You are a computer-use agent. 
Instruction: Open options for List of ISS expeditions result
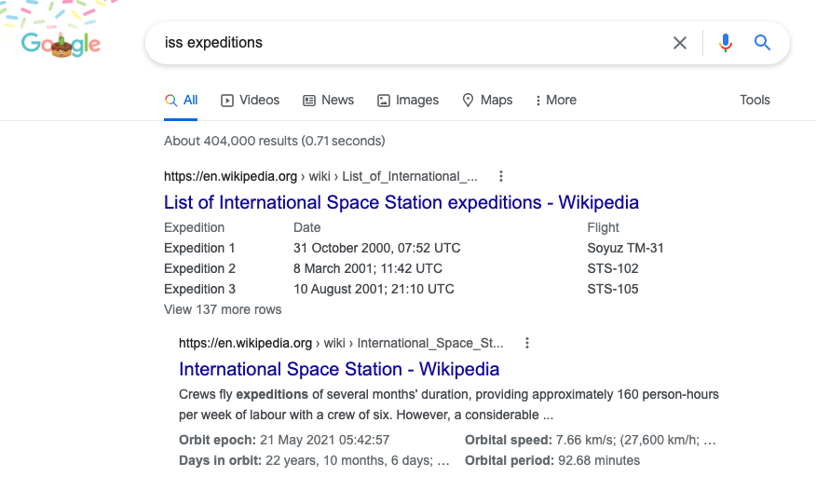click(x=501, y=176)
